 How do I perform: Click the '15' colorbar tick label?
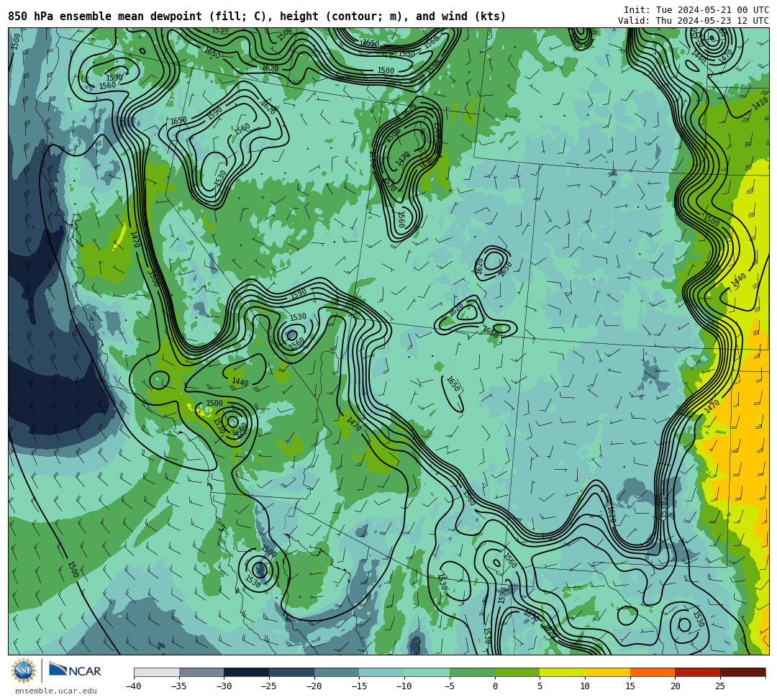630,686
